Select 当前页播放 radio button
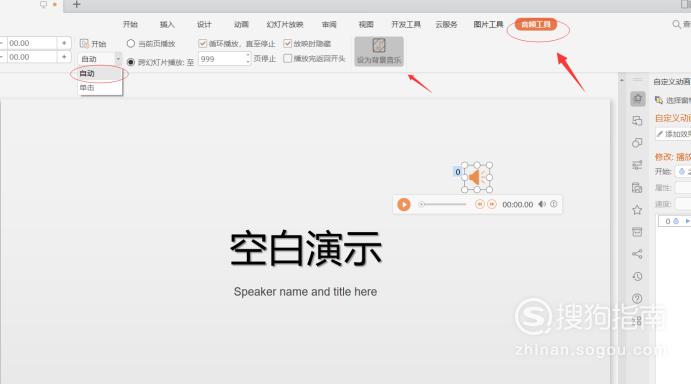This screenshot has height=384, width=691. click(130, 44)
